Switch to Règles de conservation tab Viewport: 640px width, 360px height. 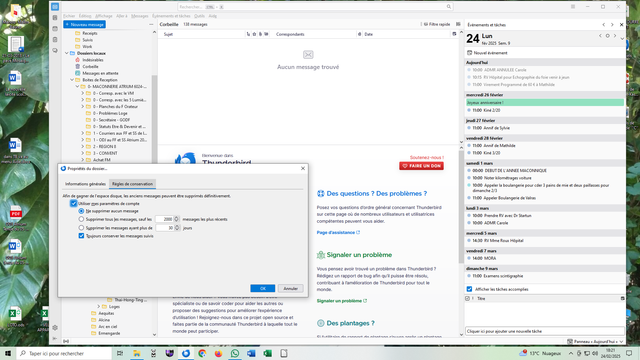[132, 184]
